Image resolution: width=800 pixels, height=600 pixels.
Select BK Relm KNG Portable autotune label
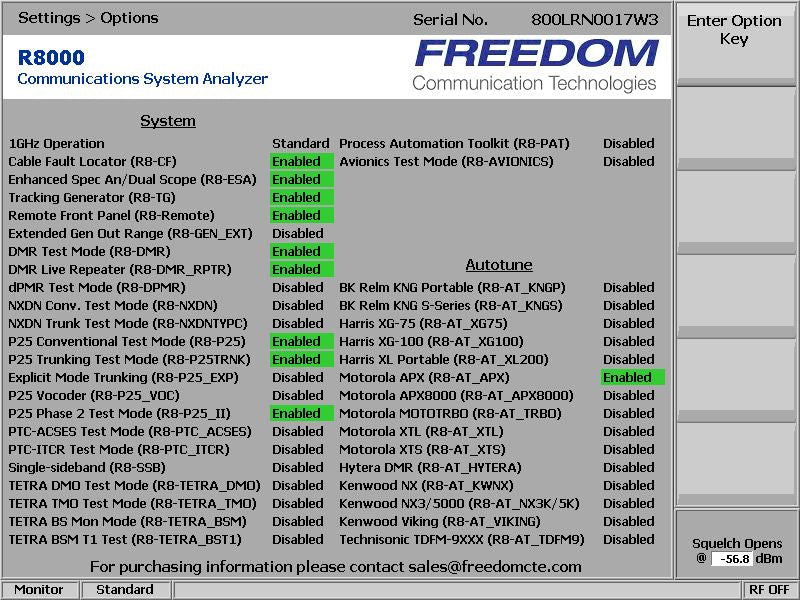pos(452,287)
